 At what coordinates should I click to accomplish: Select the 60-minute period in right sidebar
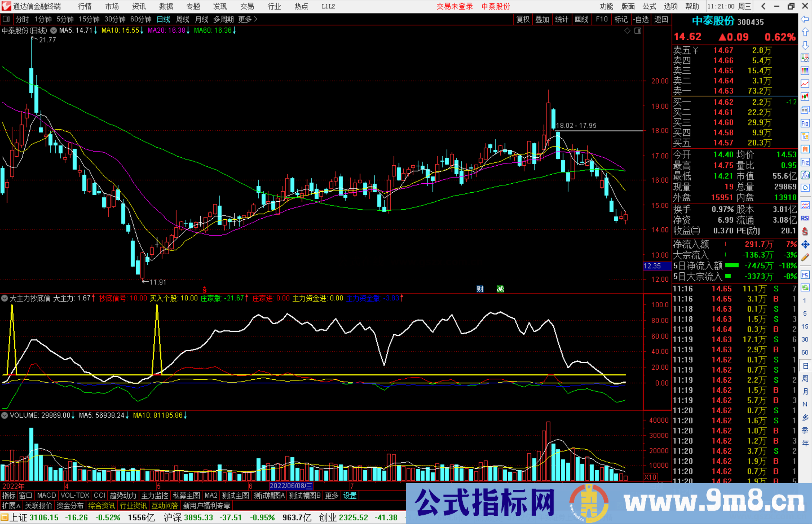[805, 352]
